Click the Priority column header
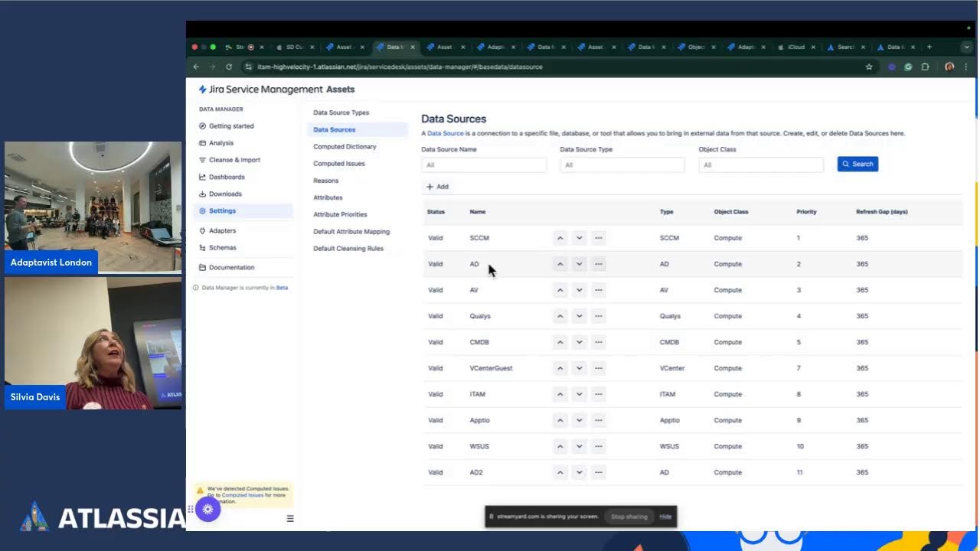The image size is (980, 551). click(x=806, y=212)
